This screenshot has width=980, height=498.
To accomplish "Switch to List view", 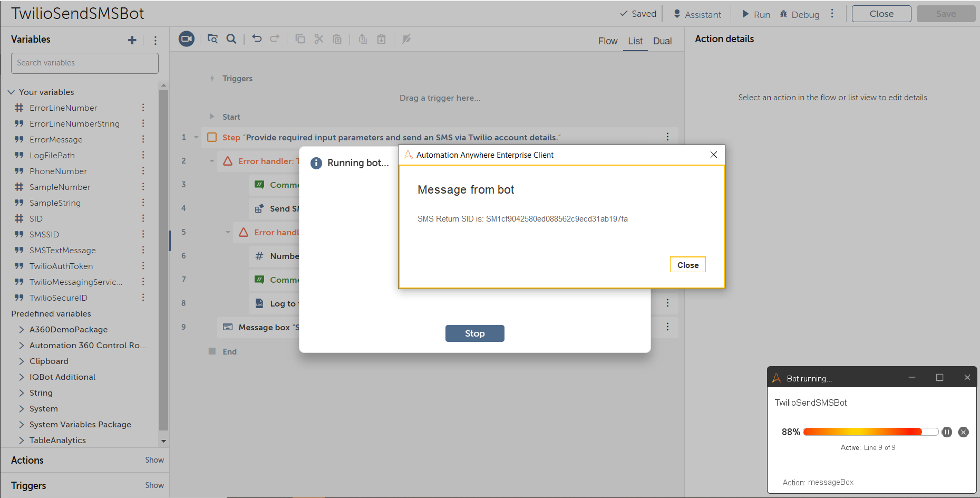I will tap(635, 41).
